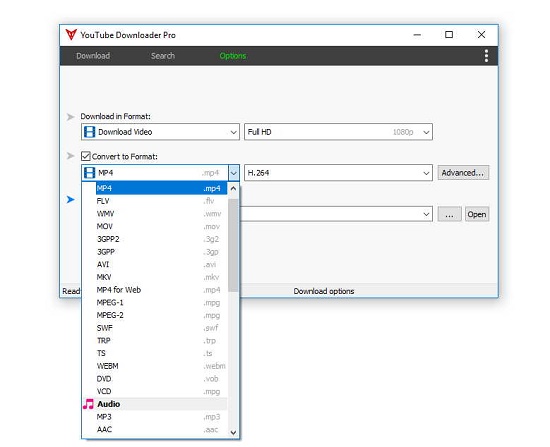Viewport: 550px width, 447px height.
Task: Close the YouTube Downloader Pro window
Action: [481, 34]
